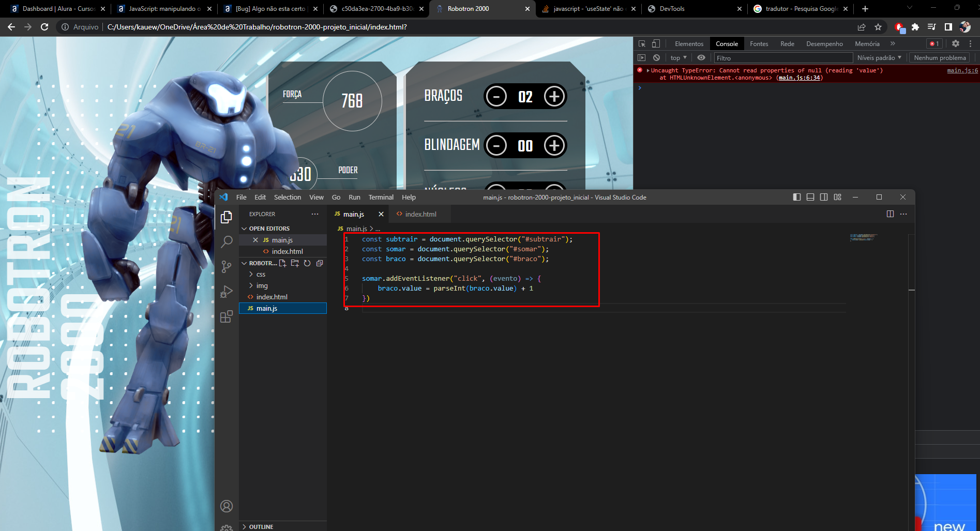
Task: Click New Folder icon in explorer header
Action: (x=295, y=263)
